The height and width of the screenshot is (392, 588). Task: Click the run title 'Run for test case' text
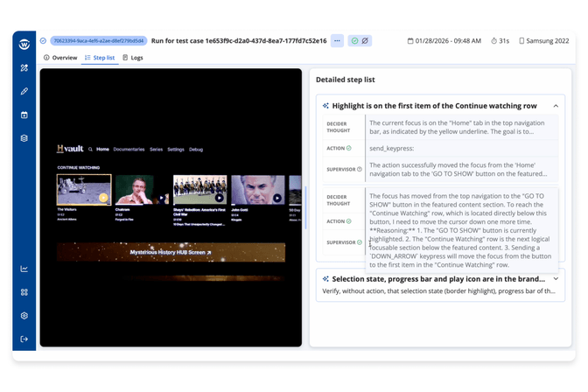point(239,40)
